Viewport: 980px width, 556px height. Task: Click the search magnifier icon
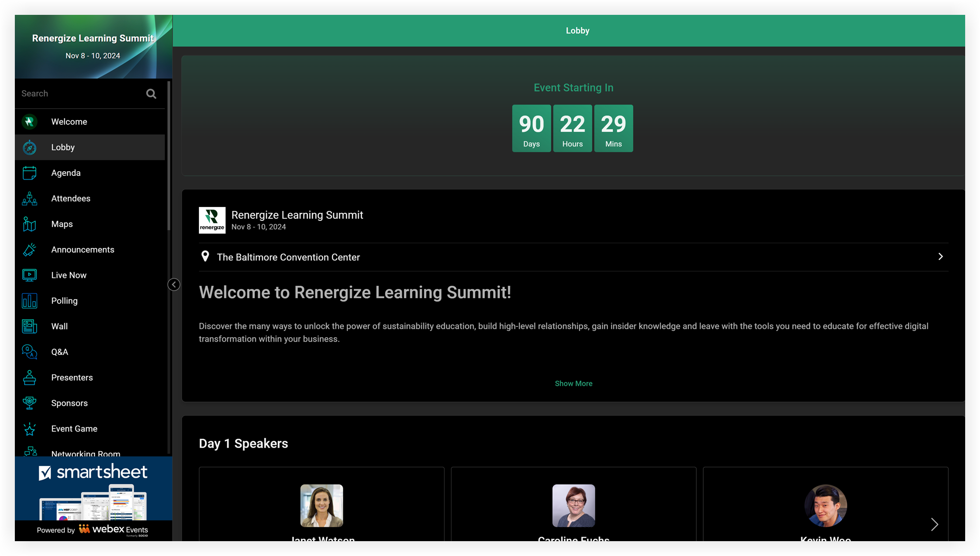(151, 94)
